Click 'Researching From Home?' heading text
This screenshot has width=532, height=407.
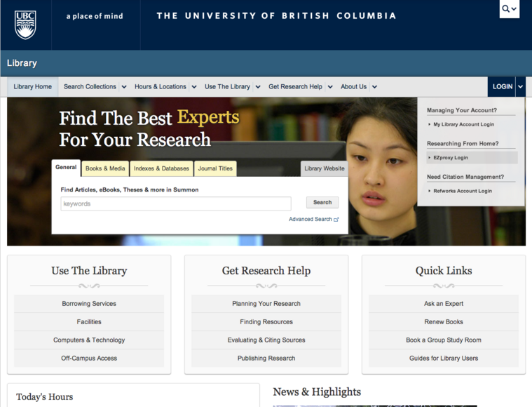point(463,144)
